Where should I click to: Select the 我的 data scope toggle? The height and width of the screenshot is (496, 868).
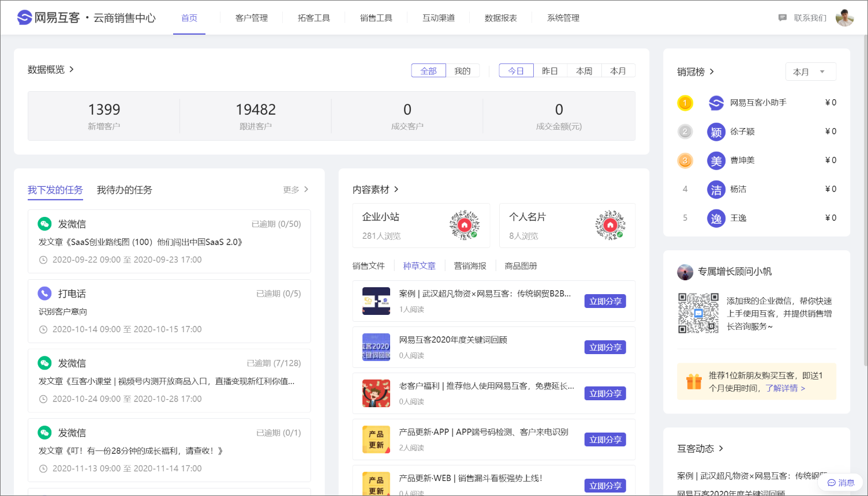click(462, 71)
